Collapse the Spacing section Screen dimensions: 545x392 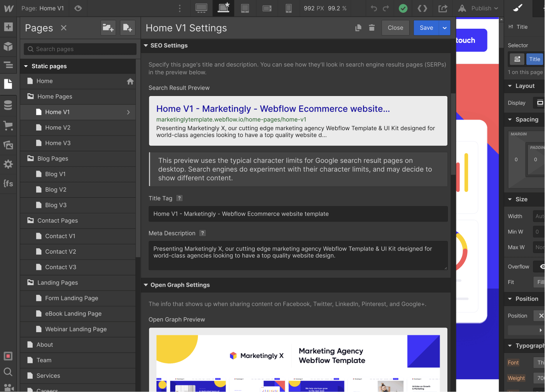coord(510,120)
